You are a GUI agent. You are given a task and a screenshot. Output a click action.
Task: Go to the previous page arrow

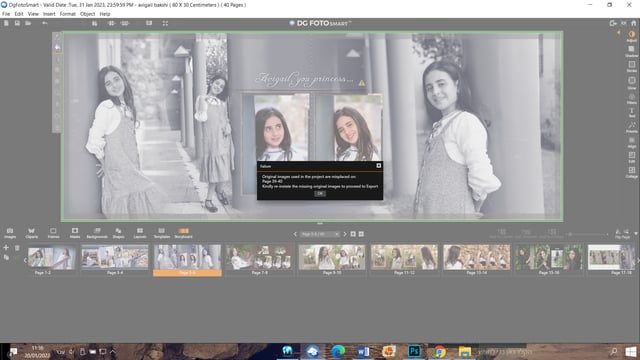click(295, 234)
